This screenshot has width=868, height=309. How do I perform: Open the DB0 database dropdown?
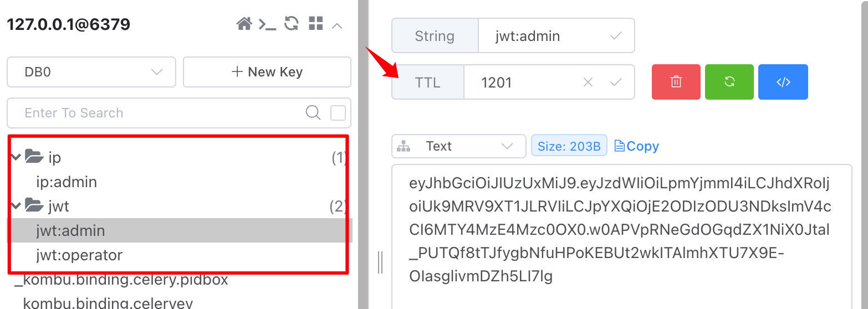[x=91, y=72]
